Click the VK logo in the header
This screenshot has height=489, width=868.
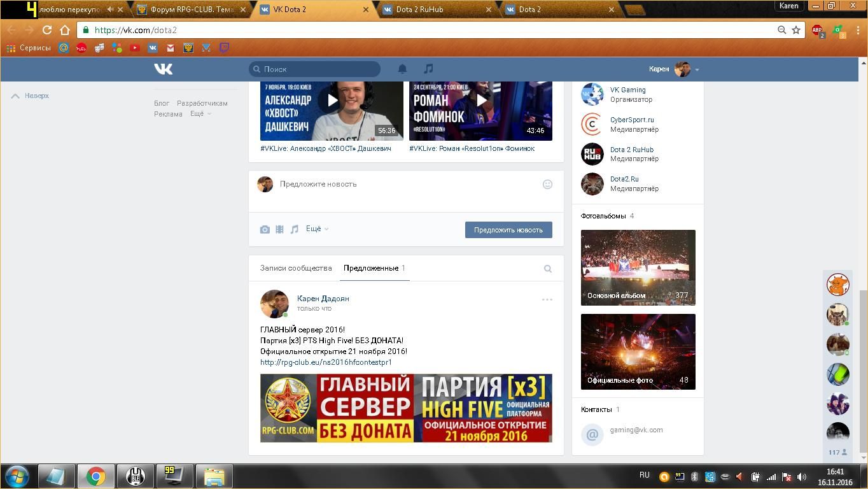pos(163,69)
